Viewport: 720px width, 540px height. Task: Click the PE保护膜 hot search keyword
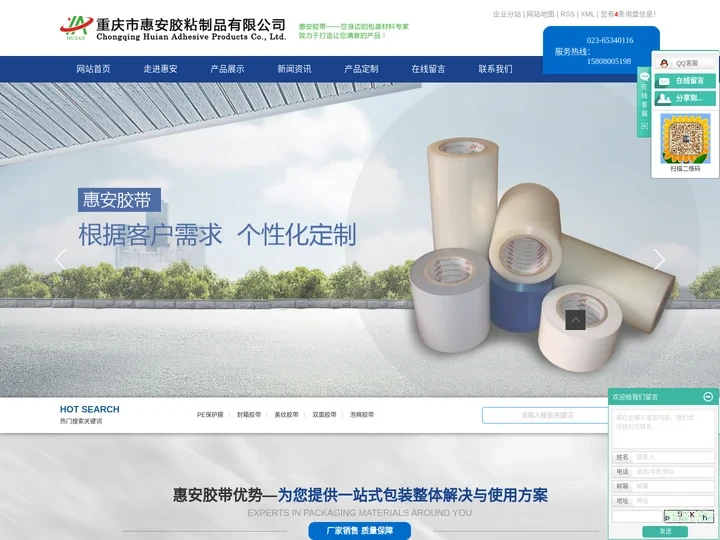click(x=210, y=415)
